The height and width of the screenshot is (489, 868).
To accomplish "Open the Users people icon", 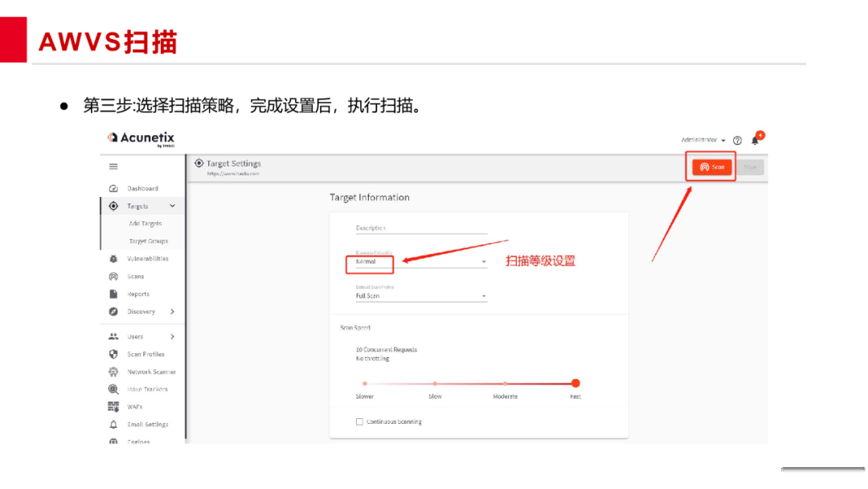I will point(113,336).
